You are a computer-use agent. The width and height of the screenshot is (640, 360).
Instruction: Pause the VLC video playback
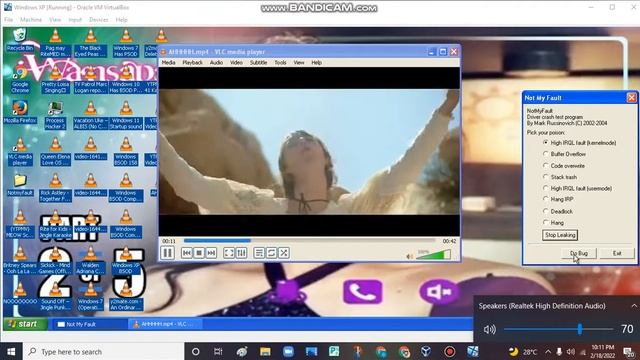click(x=167, y=253)
